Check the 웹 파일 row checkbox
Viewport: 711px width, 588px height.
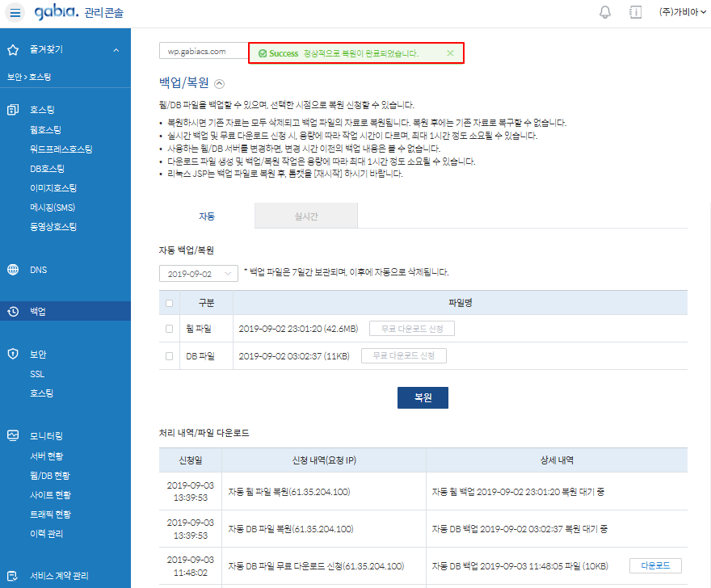[x=169, y=329]
